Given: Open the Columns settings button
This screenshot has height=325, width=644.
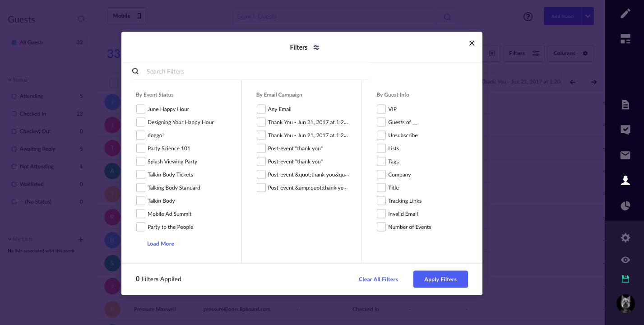Looking at the screenshot, I should [x=571, y=53].
